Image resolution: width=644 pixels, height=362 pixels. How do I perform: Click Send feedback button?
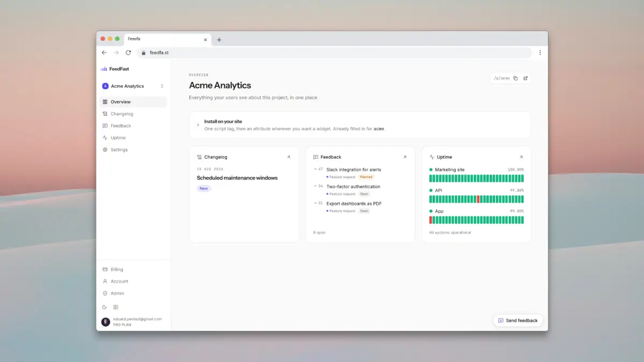[518, 321]
